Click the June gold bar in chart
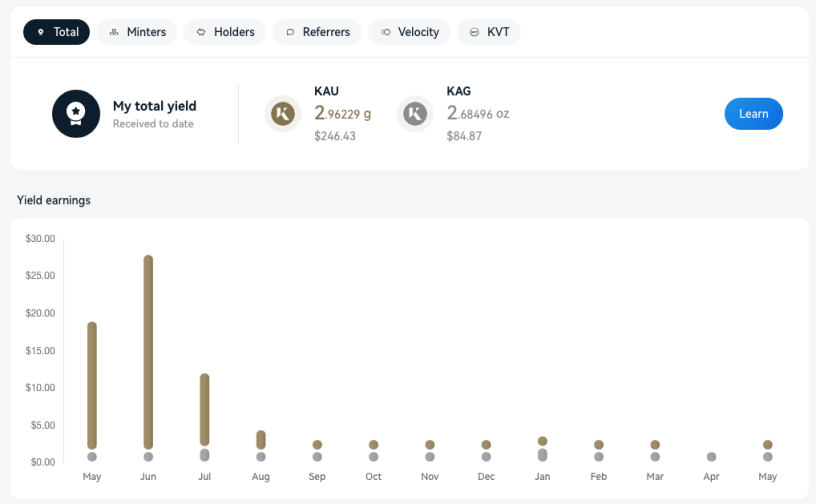This screenshot has width=816, height=504. (x=148, y=352)
